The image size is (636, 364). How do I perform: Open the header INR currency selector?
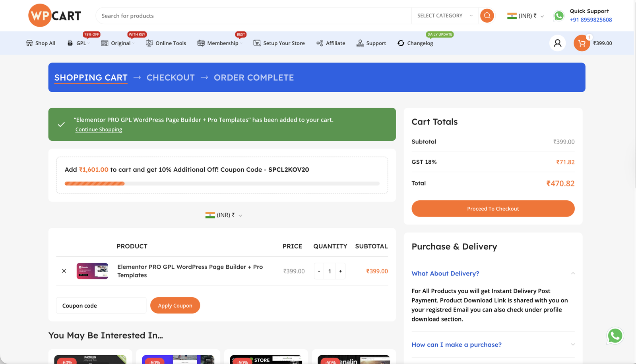(x=525, y=16)
